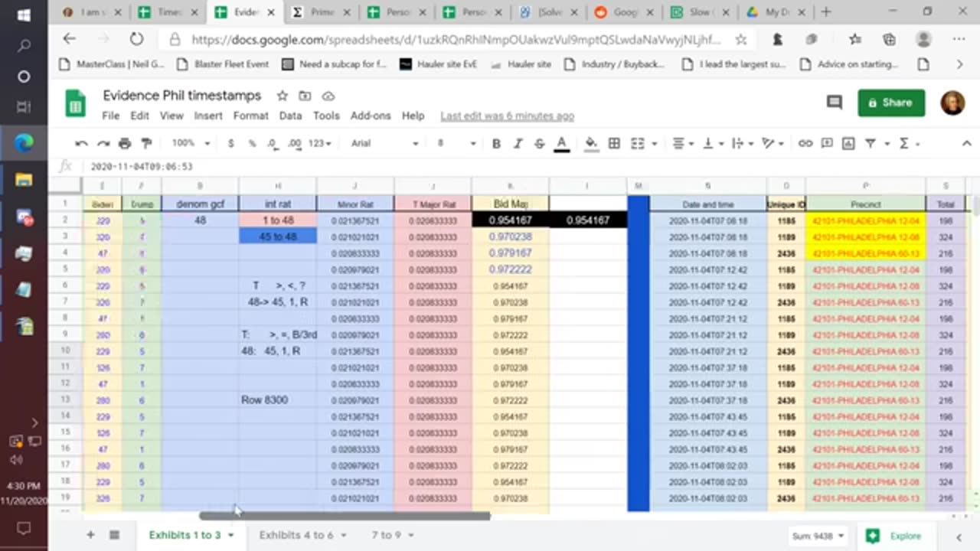Viewport: 980px width, 551px height.
Task: Create a filter
Action: (x=871, y=143)
